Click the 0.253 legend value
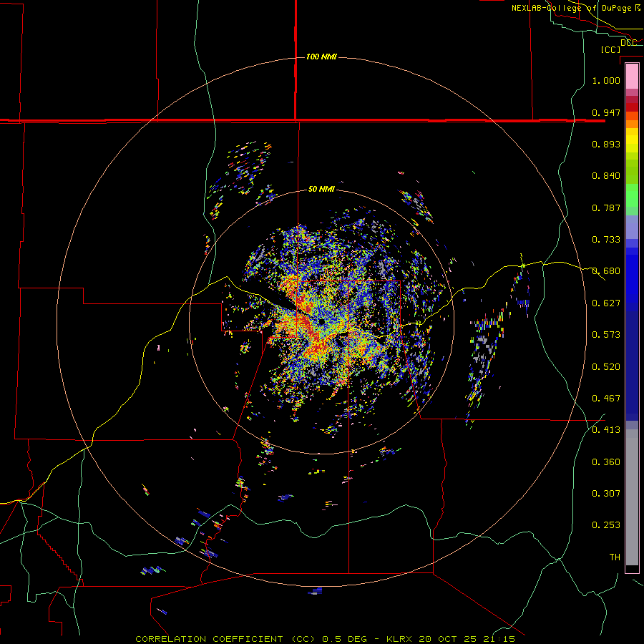The width and height of the screenshot is (644, 644). point(606,525)
